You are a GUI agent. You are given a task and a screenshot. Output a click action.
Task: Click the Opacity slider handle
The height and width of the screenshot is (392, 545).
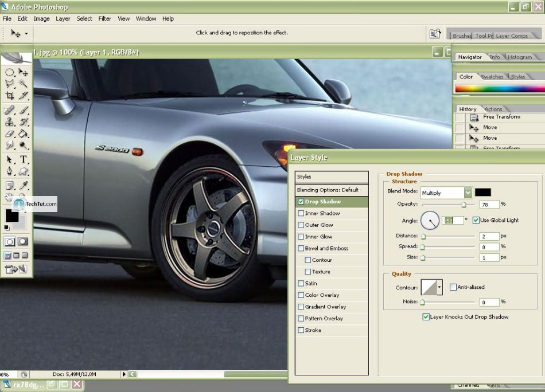(464, 205)
